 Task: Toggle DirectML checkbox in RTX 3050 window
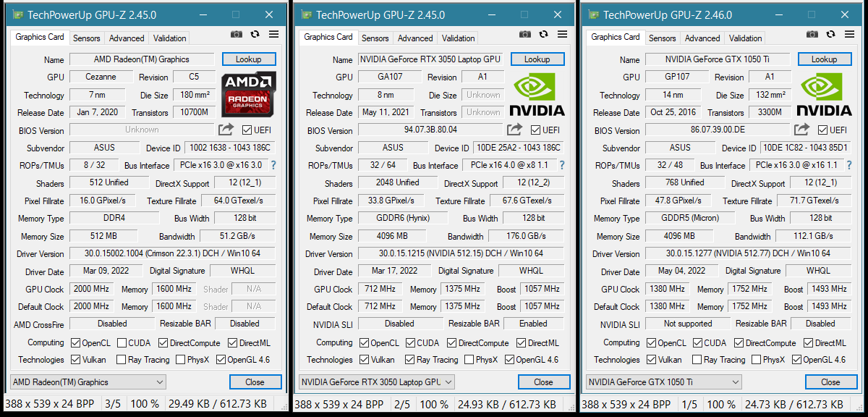[x=522, y=342]
